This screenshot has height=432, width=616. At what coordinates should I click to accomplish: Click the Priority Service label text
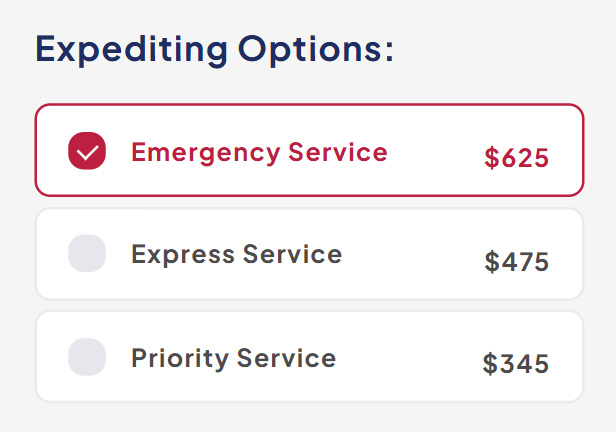click(233, 357)
